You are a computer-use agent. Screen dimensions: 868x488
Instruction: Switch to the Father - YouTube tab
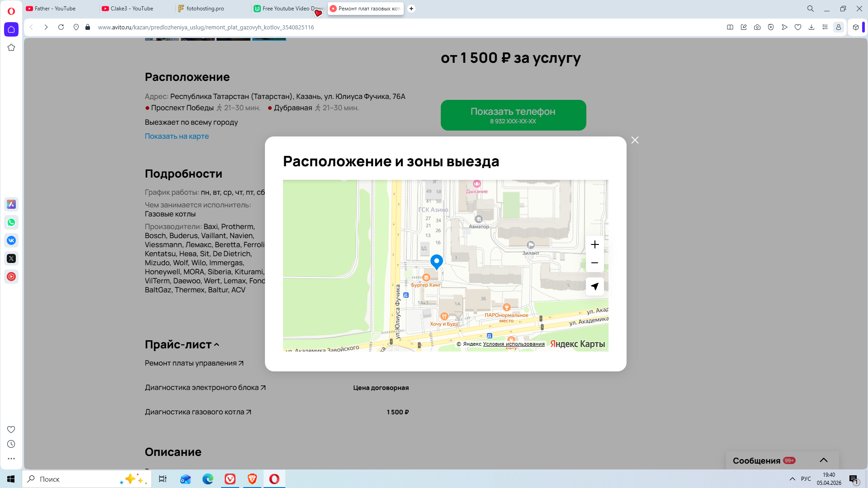55,9
